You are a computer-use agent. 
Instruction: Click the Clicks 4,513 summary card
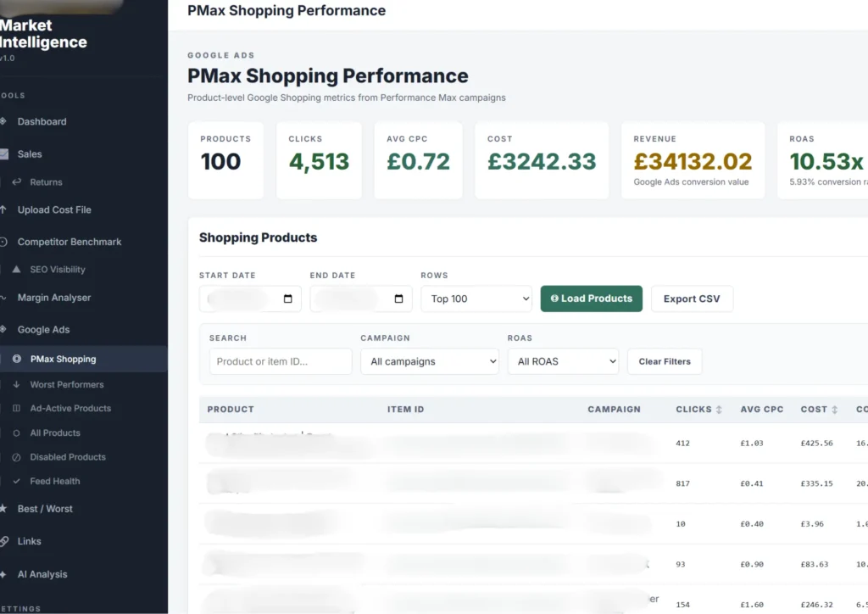tap(319, 160)
